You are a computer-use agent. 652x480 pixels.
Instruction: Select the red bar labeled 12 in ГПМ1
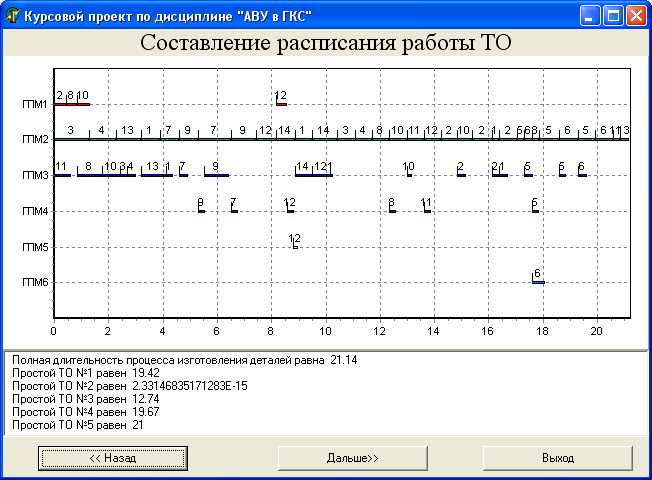point(281,103)
